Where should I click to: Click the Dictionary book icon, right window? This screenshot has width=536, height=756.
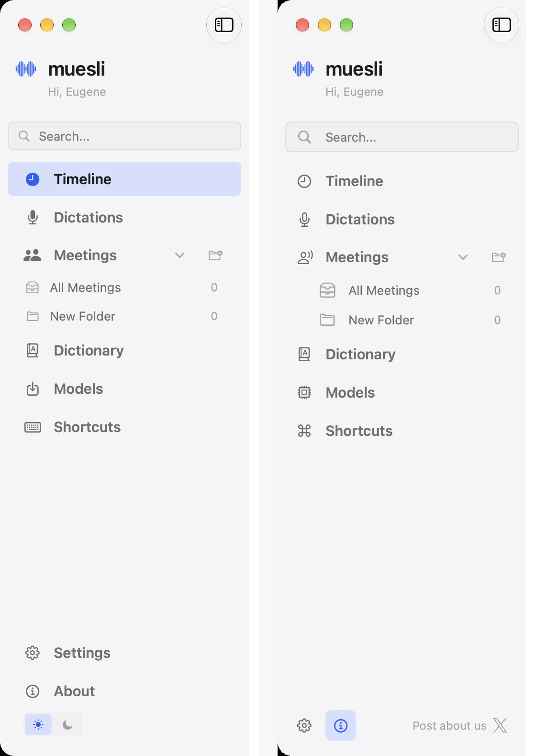(304, 355)
